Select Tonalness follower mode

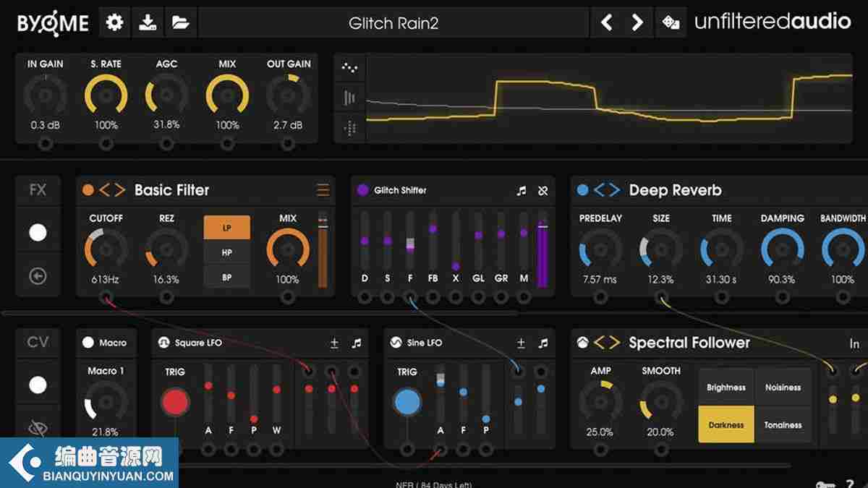pos(783,424)
